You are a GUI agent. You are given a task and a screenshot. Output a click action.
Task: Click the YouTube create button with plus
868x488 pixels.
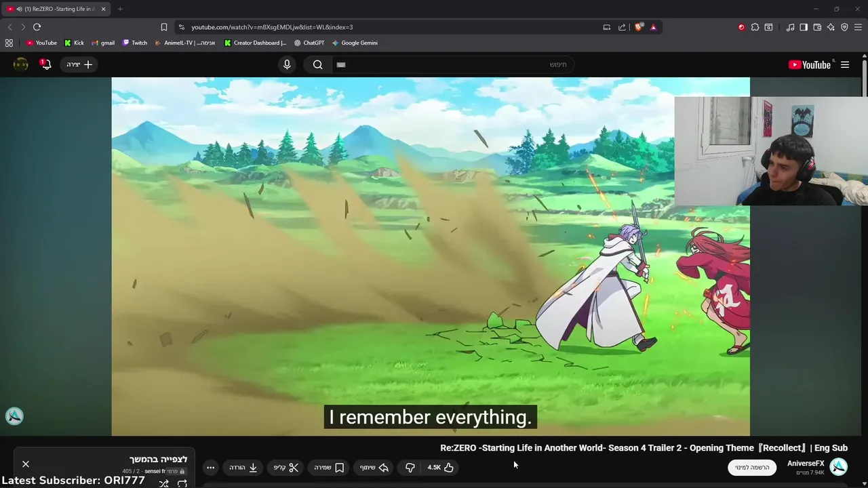[79, 64]
